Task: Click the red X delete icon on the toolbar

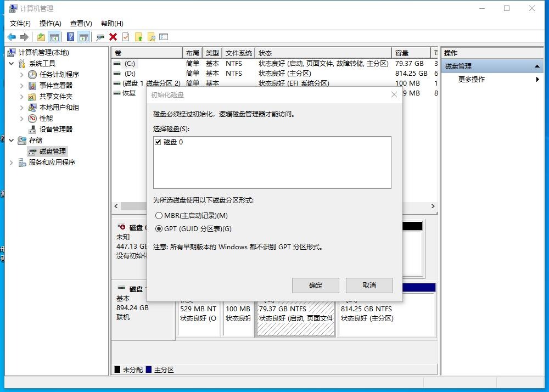Action: pyautogui.click(x=113, y=37)
